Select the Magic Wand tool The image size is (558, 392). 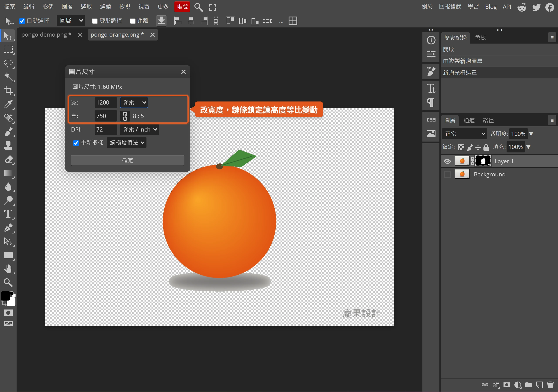click(8, 77)
